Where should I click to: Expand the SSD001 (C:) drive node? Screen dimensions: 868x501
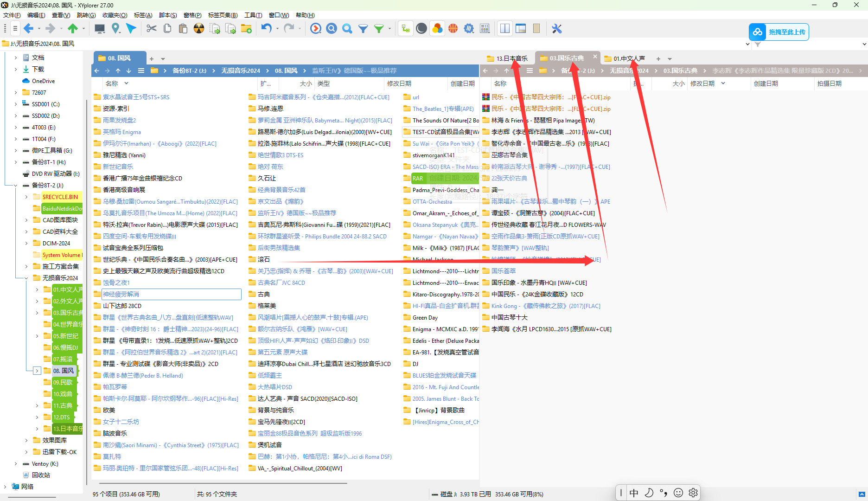[x=16, y=104]
